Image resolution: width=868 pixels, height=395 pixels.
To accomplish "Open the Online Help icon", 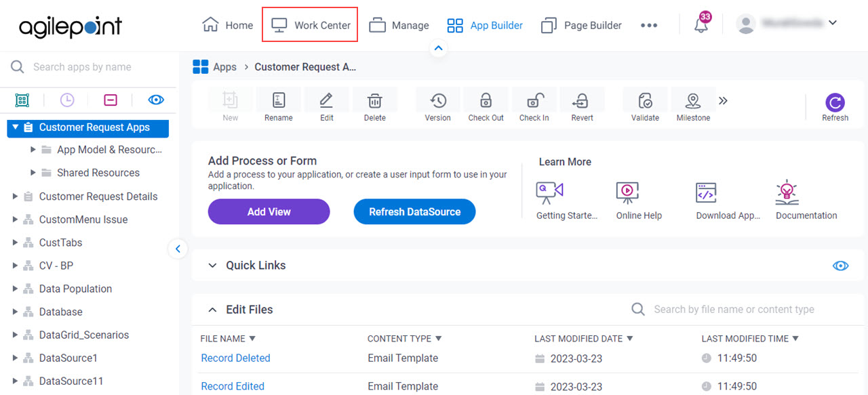I will click(x=627, y=193).
